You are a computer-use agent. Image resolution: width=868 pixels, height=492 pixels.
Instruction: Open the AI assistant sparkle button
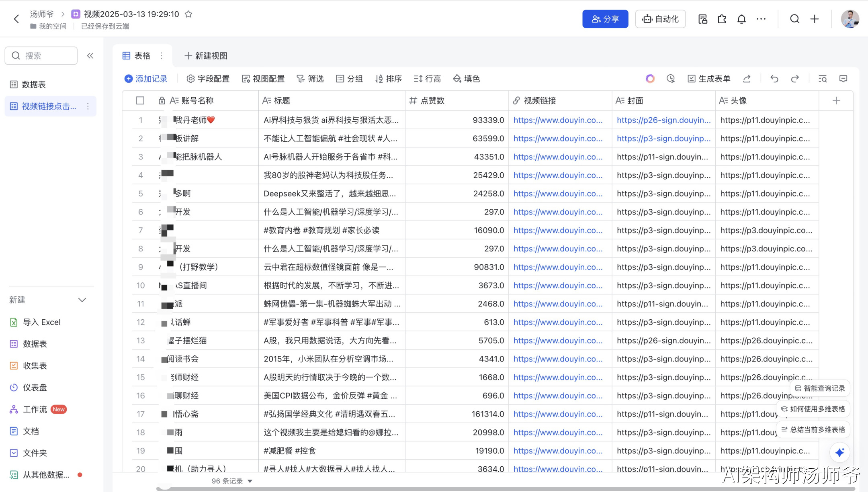tap(839, 453)
